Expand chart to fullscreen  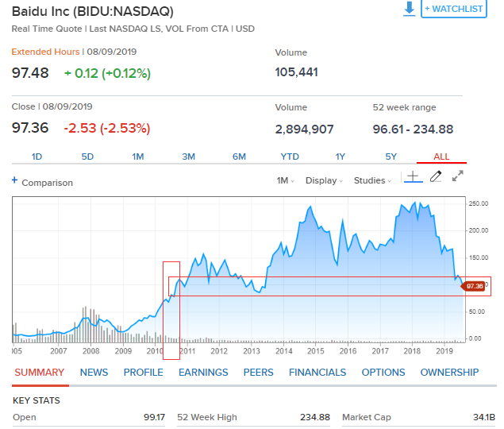tap(458, 177)
